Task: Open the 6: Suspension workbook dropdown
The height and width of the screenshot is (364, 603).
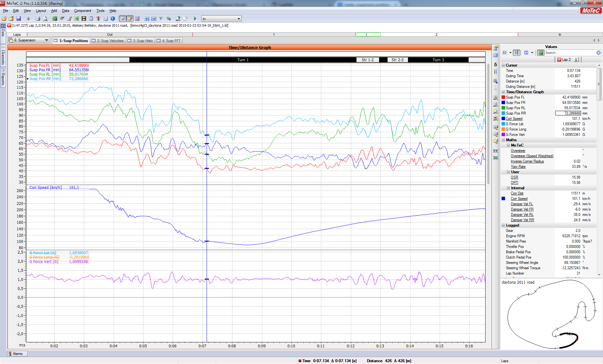Action: pyautogui.click(x=46, y=40)
